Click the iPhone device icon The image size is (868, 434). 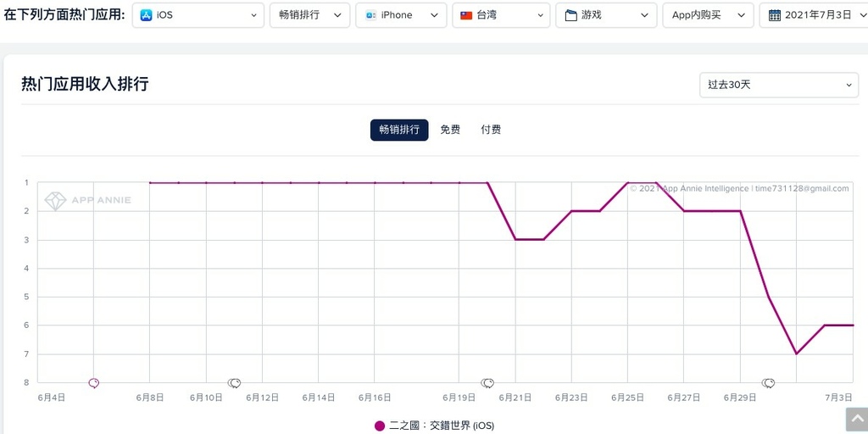click(371, 15)
